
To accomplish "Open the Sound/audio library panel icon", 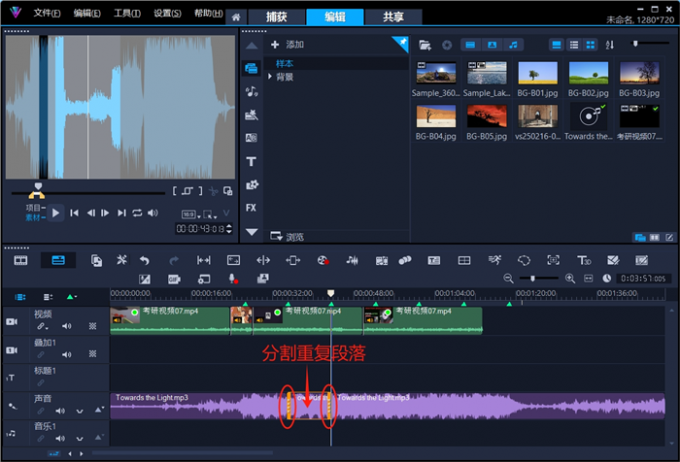I will tap(251, 92).
